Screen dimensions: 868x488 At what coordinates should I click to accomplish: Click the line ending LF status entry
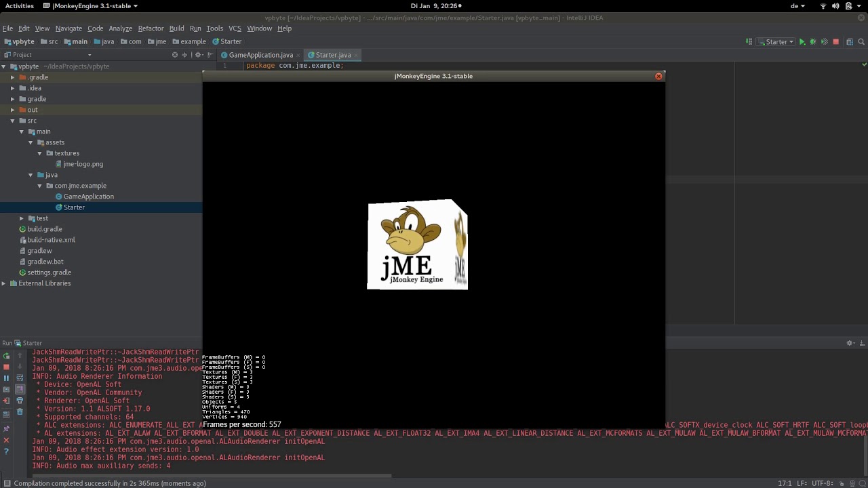coord(801,483)
